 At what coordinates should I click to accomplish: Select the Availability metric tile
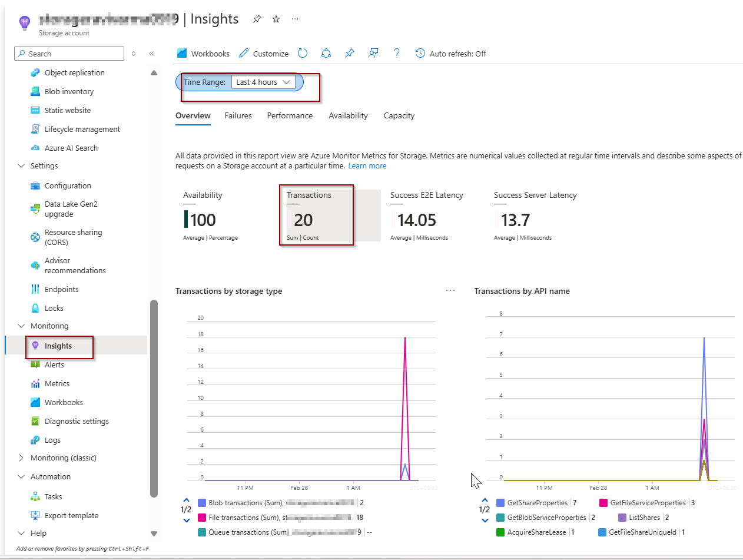coord(227,216)
